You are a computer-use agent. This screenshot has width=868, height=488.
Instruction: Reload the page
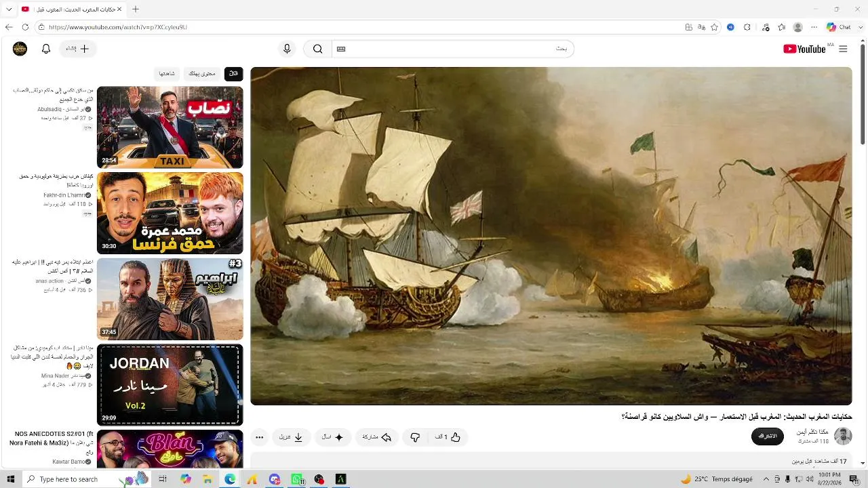click(x=25, y=27)
